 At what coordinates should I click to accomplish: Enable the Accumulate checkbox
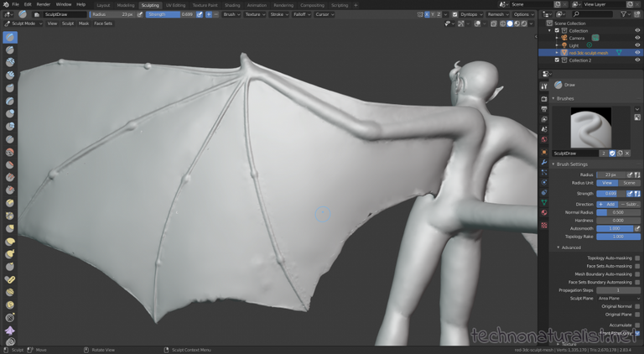(637, 325)
